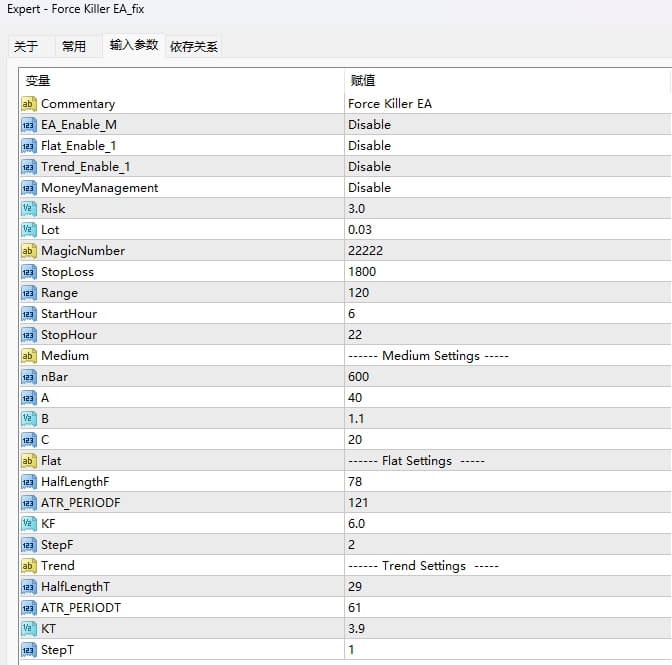
Task: Select the HalfLengthT variable name
Action: tap(75, 587)
